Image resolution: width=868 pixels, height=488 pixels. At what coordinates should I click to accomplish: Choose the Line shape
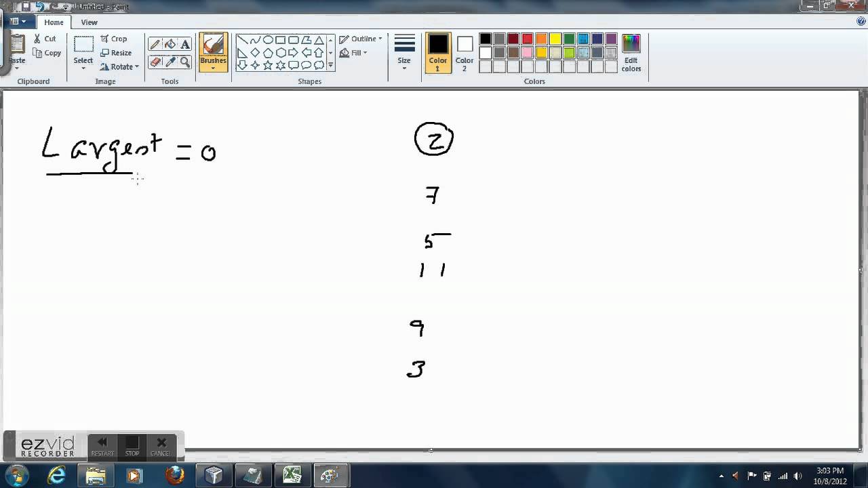[x=242, y=40]
